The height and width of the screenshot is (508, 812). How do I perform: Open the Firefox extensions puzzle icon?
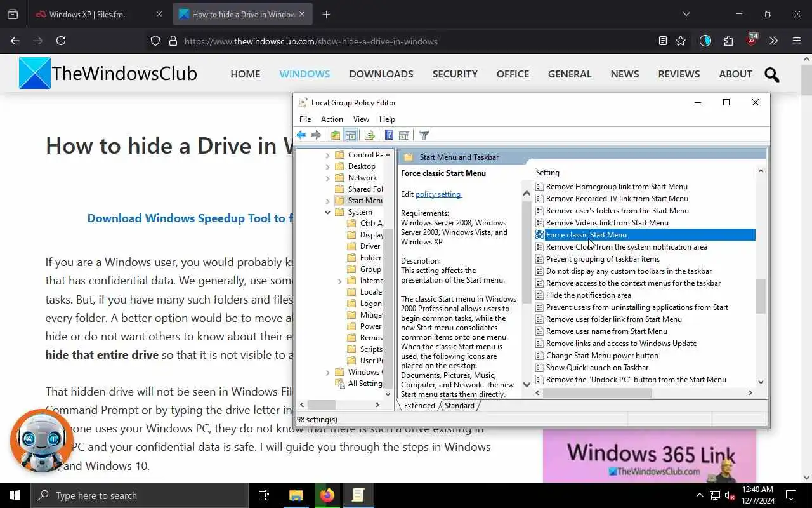click(728, 41)
